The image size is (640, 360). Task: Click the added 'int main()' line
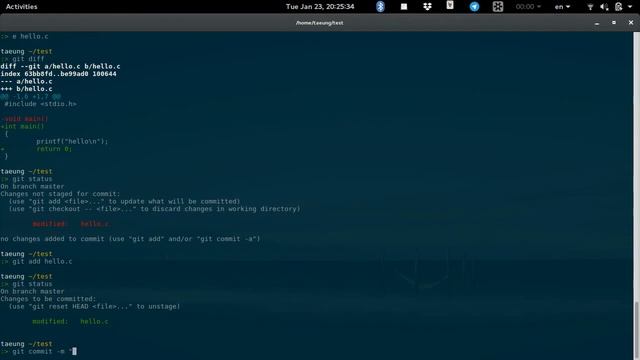[22, 126]
